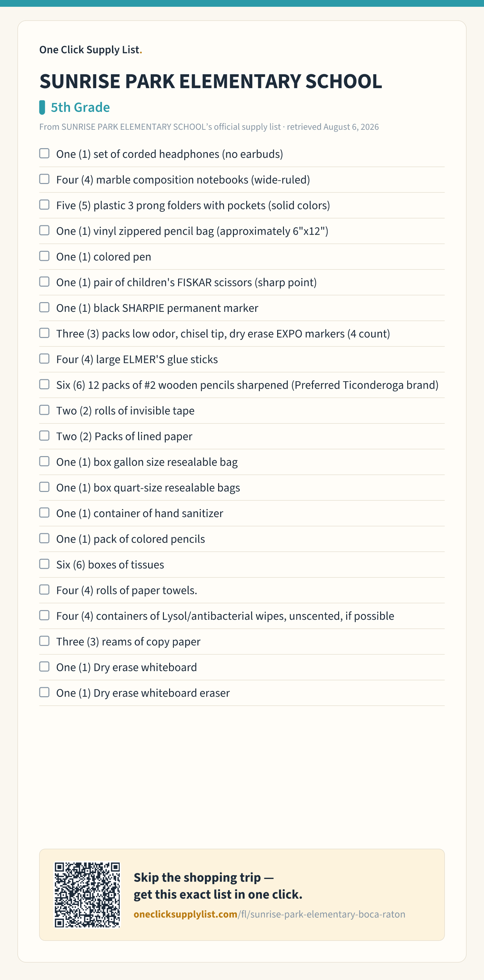Toggle the colored pen checkbox
Viewport: 484px width, 980px height.
45,256
